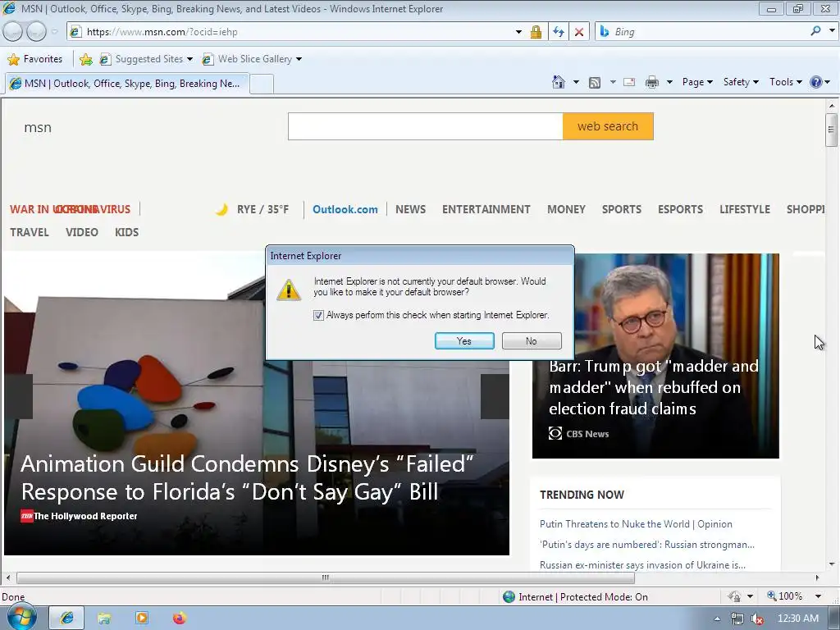Open Windows Explorer from taskbar
Image resolution: width=840 pixels, height=630 pixels.
click(x=104, y=619)
